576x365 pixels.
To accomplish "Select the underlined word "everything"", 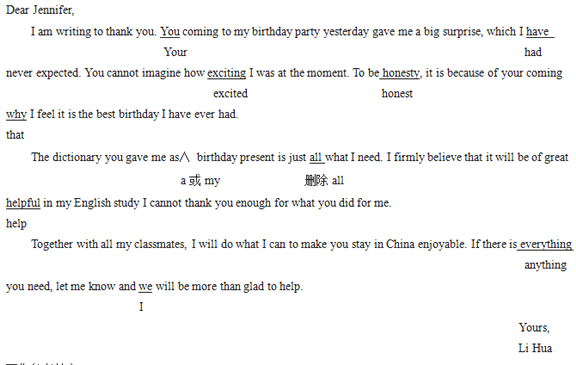I will (546, 244).
